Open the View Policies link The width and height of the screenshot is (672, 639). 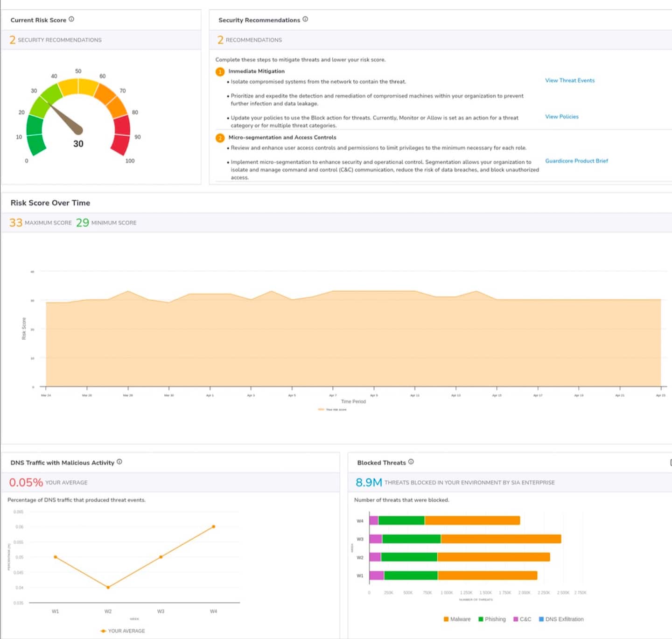pos(561,117)
